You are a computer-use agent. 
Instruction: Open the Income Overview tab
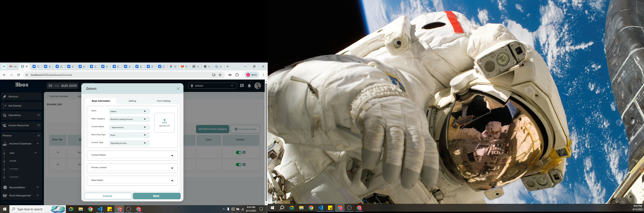tap(59, 96)
